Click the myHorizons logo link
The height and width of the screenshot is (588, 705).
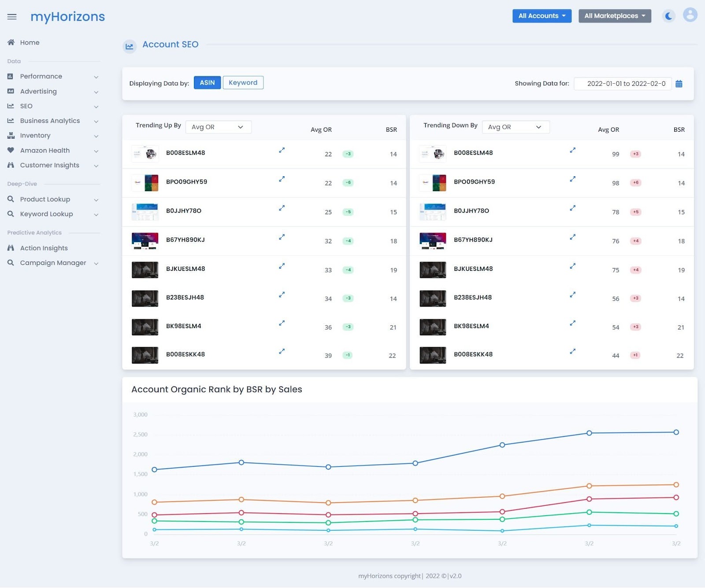click(x=67, y=17)
